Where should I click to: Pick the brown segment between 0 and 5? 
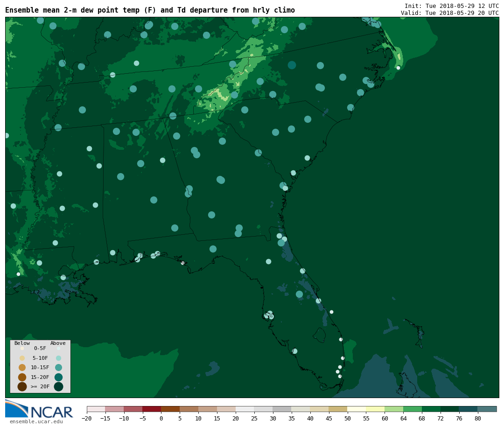170,409
